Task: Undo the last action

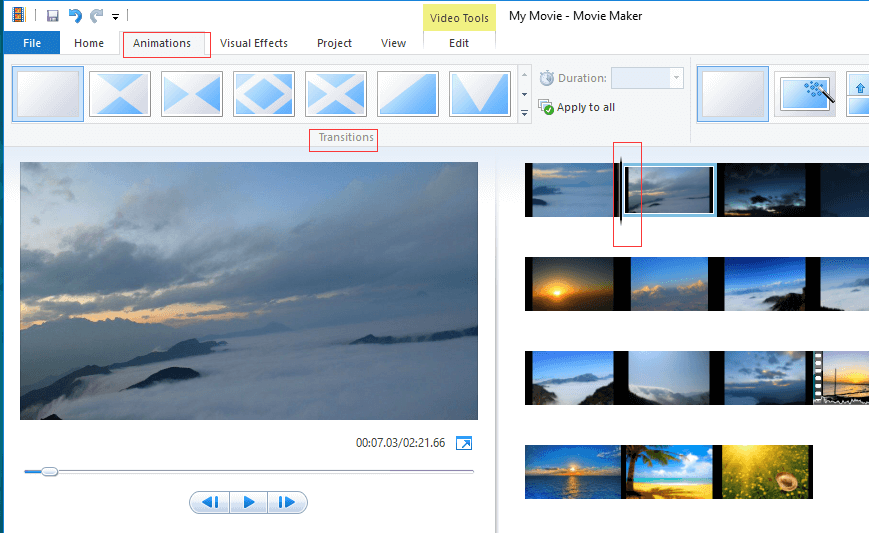Action: click(75, 16)
